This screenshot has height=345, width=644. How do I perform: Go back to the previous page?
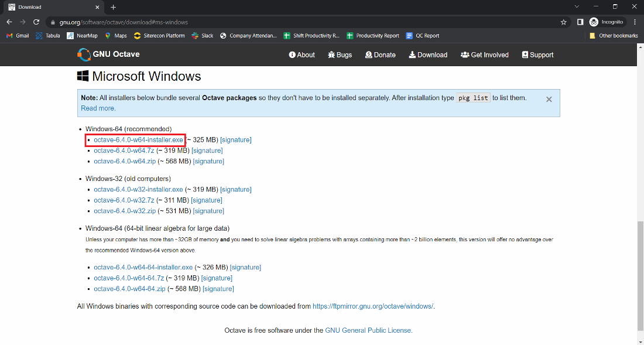(9, 22)
